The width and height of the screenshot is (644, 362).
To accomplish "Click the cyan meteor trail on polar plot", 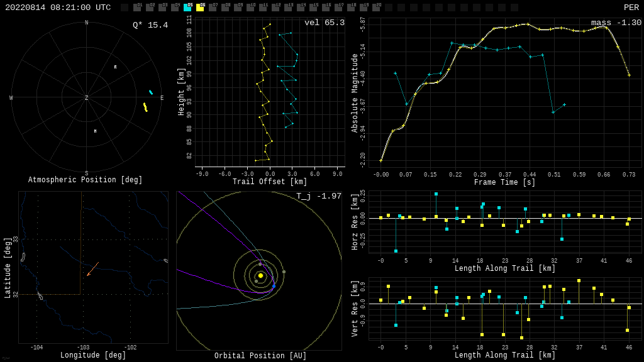I will [x=151, y=92].
